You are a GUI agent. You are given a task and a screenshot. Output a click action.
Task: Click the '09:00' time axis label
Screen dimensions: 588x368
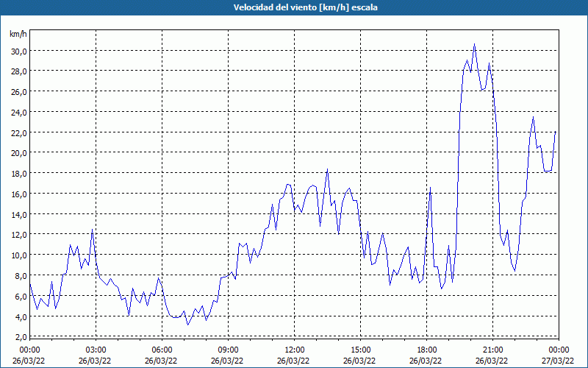pos(228,350)
